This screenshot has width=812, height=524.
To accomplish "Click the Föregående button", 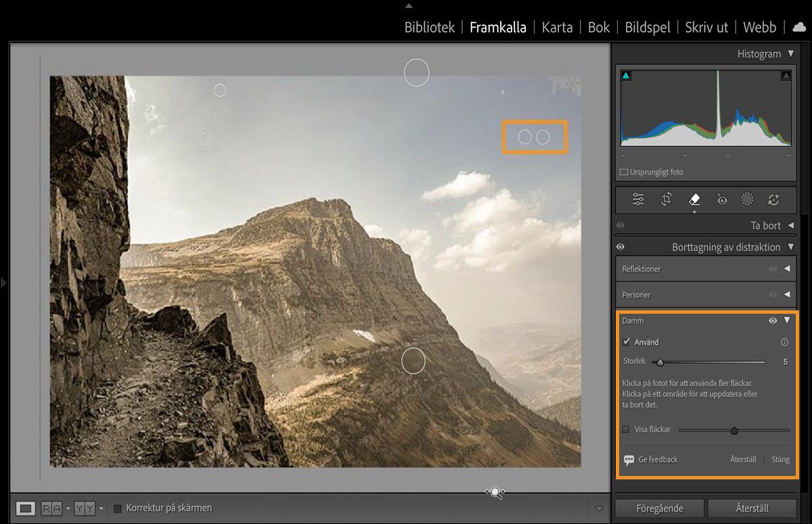I will tap(658, 508).
